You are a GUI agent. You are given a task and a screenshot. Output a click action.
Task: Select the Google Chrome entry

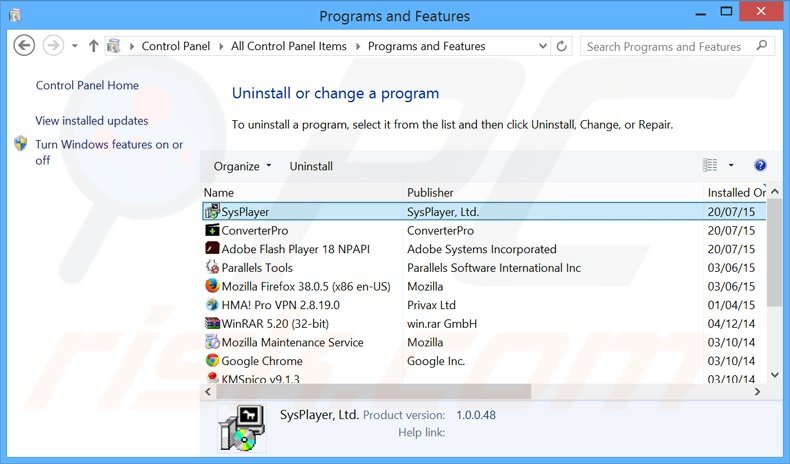pos(261,361)
